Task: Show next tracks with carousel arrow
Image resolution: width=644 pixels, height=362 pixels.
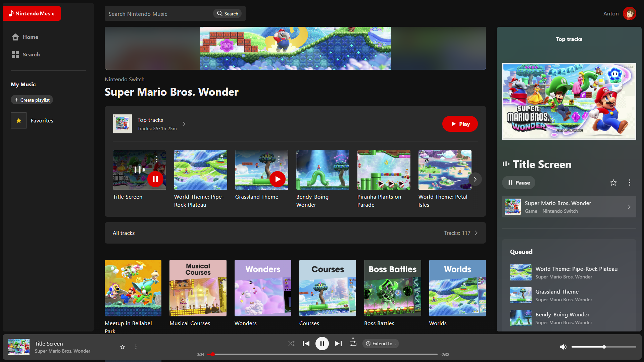Action: point(475,179)
